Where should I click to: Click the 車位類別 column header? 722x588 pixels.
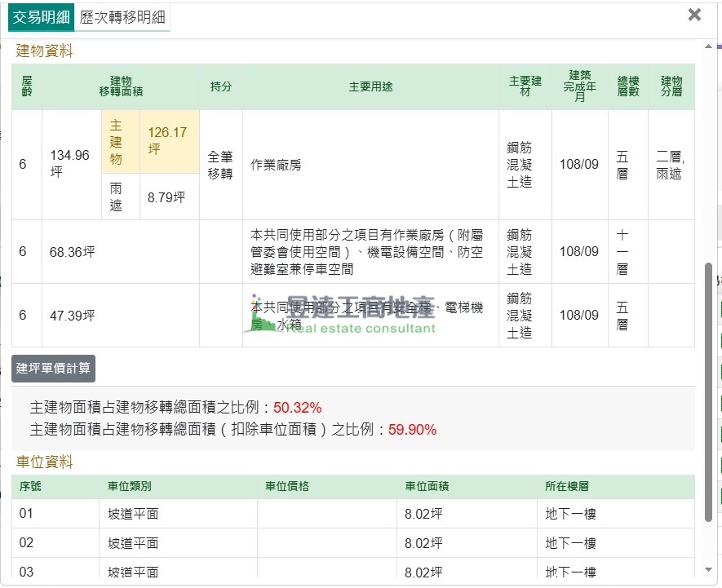tap(130, 487)
